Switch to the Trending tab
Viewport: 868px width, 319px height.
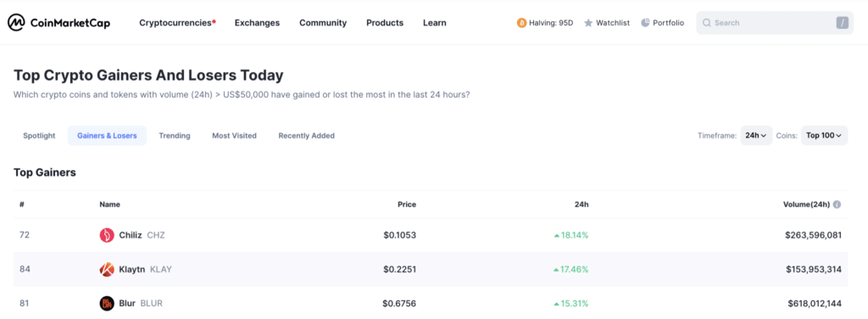pyautogui.click(x=175, y=136)
